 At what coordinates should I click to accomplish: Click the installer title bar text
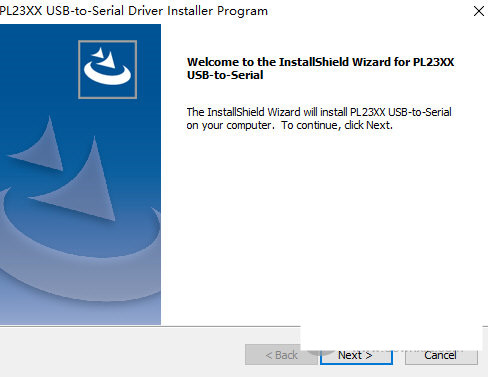[x=134, y=11]
